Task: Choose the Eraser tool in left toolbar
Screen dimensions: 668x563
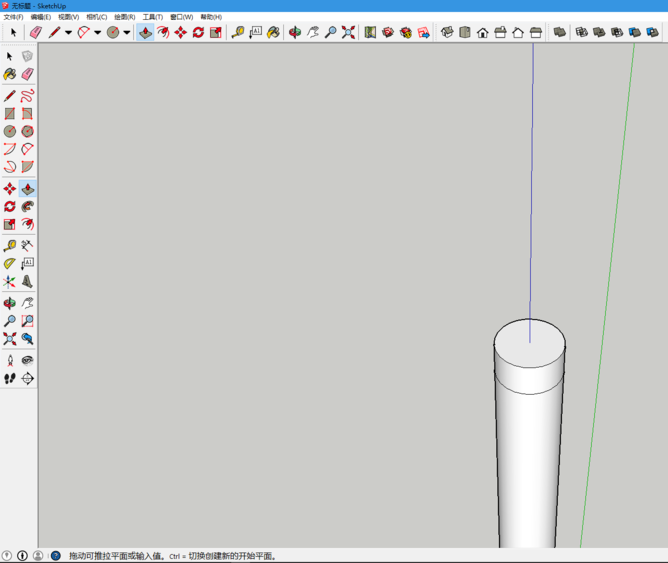Action: [x=27, y=74]
